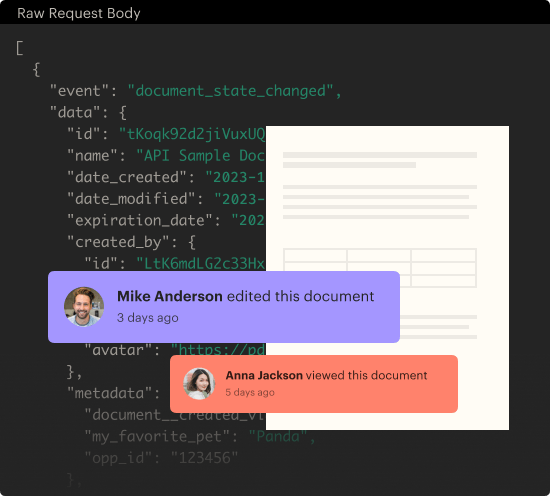Viewport: 550px width, 496px height.
Task: Select the "123456" opp_id value
Action: tap(204, 458)
